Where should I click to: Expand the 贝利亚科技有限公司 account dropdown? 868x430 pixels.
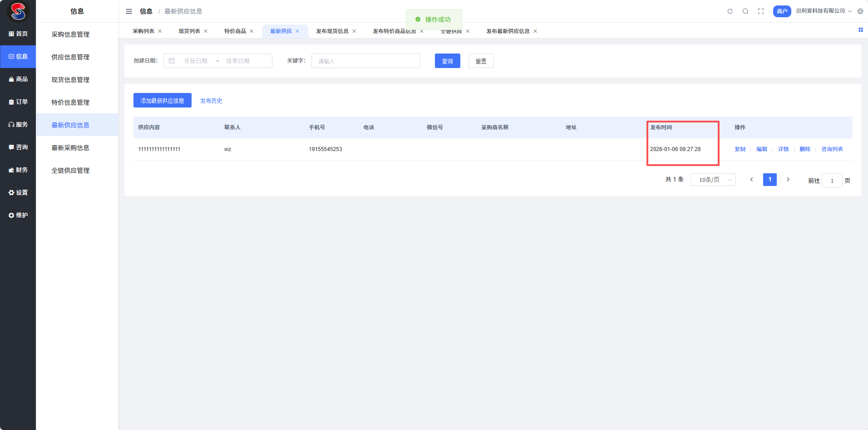click(x=824, y=11)
